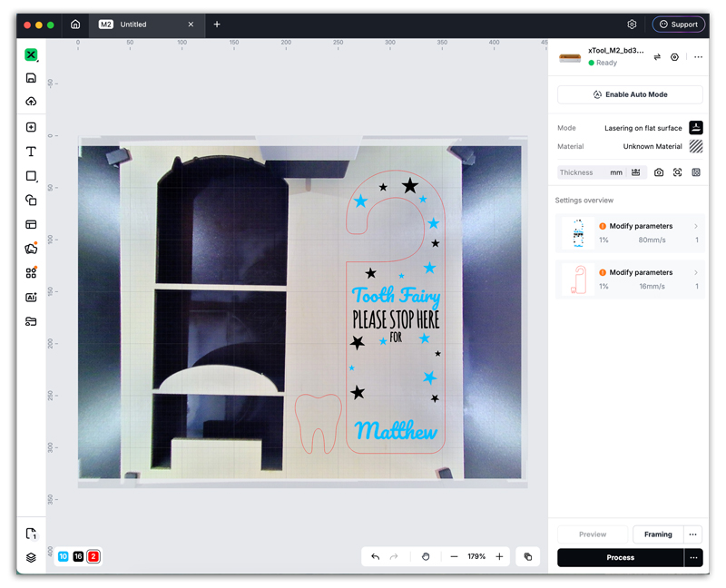The image size is (726, 588).
Task: Open the Lasering on flat surface selector
Action: (643, 128)
